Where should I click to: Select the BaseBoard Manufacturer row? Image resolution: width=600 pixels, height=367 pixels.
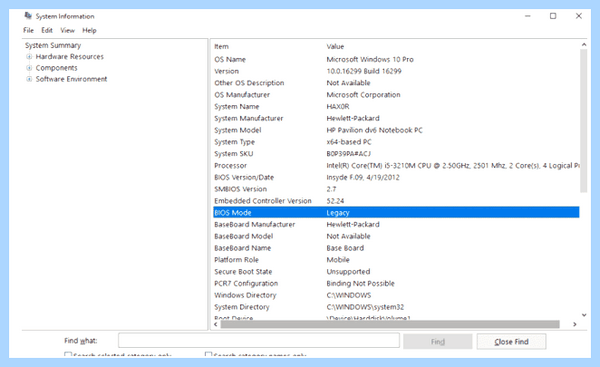396,225
